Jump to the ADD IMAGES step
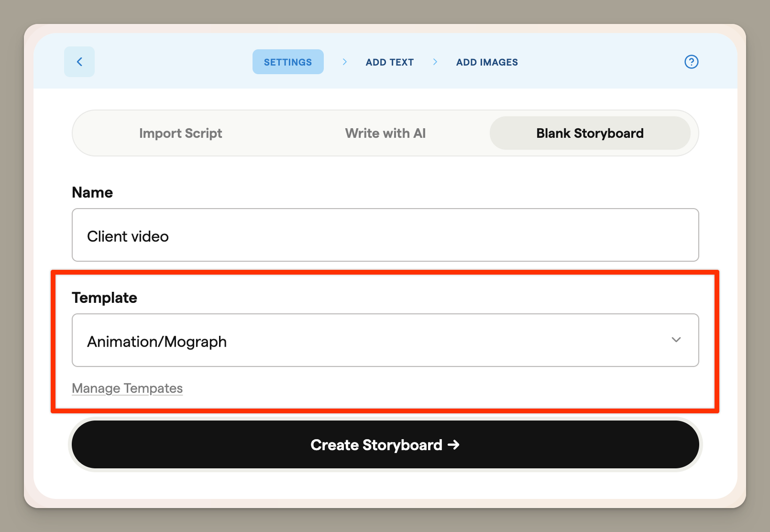770x532 pixels. tap(487, 62)
